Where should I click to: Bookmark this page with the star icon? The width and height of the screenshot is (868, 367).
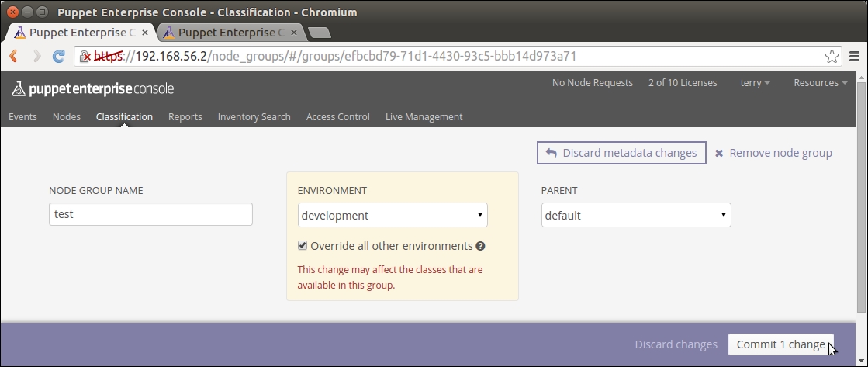(x=831, y=56)
